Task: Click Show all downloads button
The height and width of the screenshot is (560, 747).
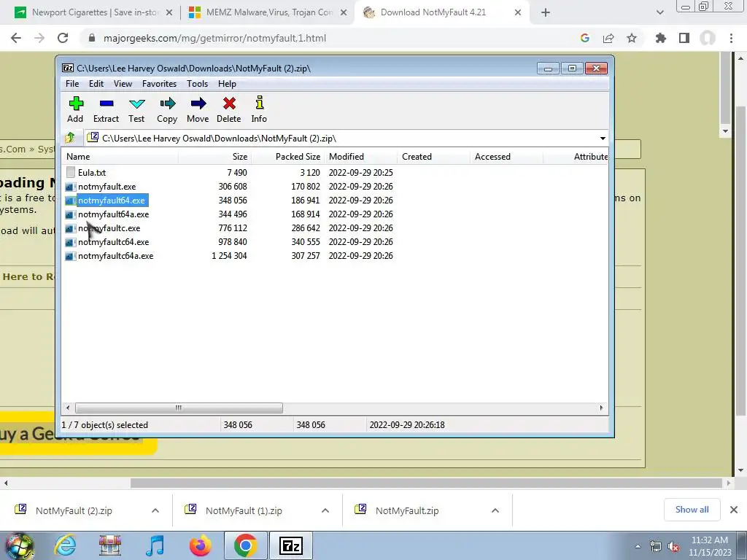Action: coord(692,510)
